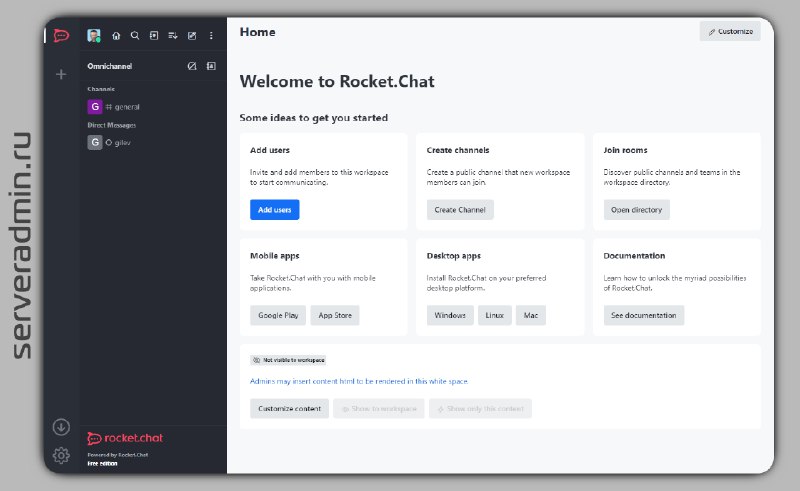The height and width of the screenshot is (491, 800).
Task: Open the directory icon in the header
Action: (154, 36)
